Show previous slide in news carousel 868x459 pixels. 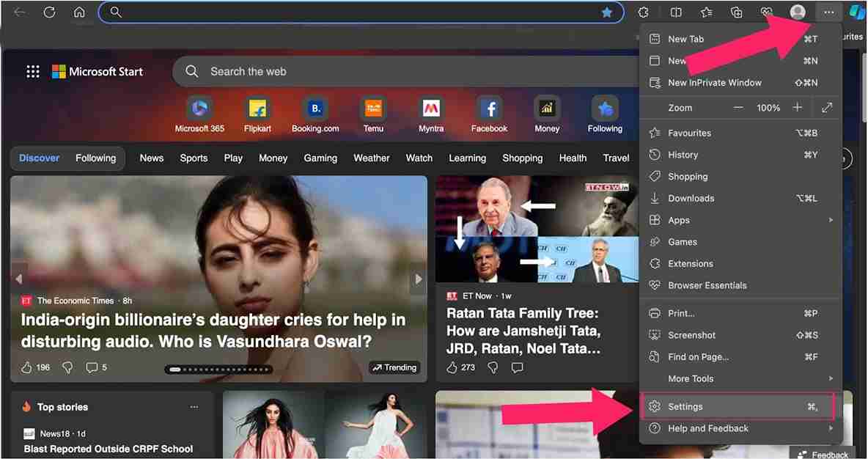point(19,279)
